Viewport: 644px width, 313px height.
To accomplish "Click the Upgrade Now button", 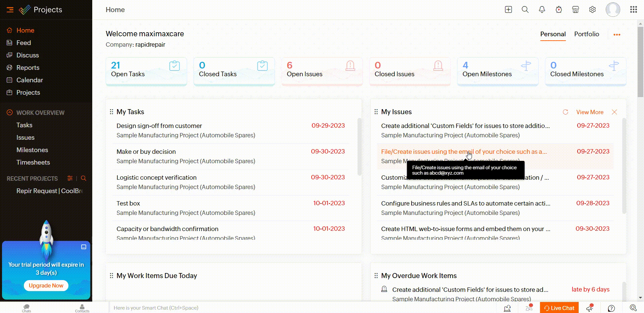I will (x=46, y=285).
